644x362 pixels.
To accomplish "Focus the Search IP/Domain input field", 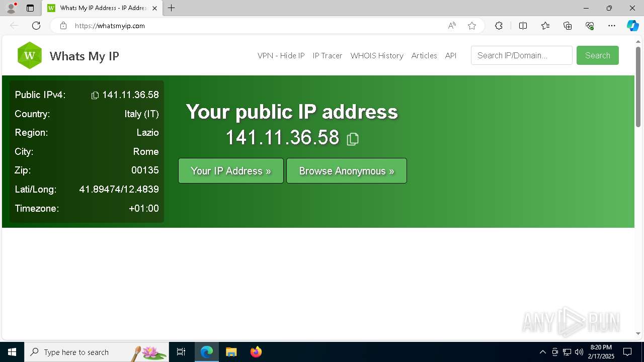I will tap(522, 55).
